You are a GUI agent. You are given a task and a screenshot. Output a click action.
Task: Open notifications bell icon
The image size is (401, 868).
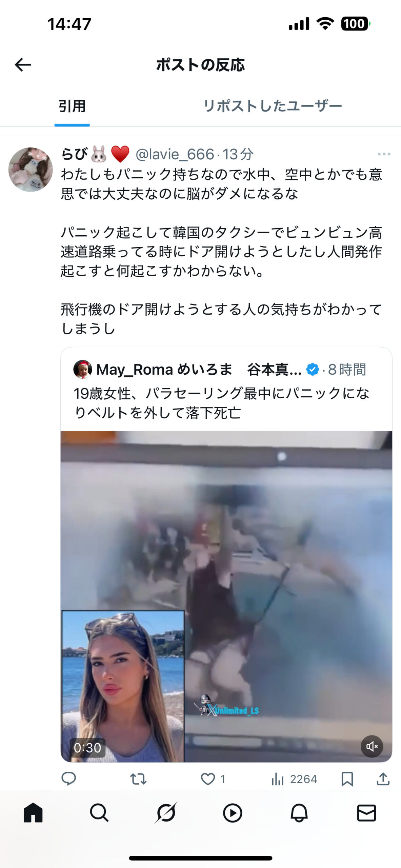tap(299, 813)
